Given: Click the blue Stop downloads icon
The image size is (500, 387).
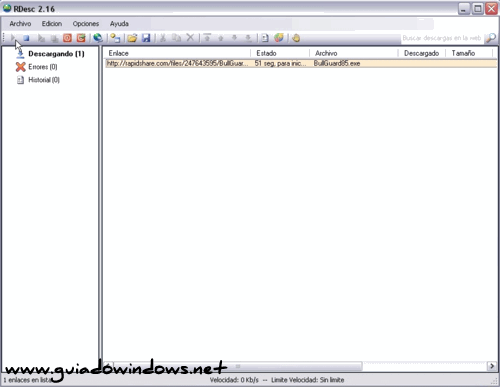Looking at the screenshot, I should (26, 38).
